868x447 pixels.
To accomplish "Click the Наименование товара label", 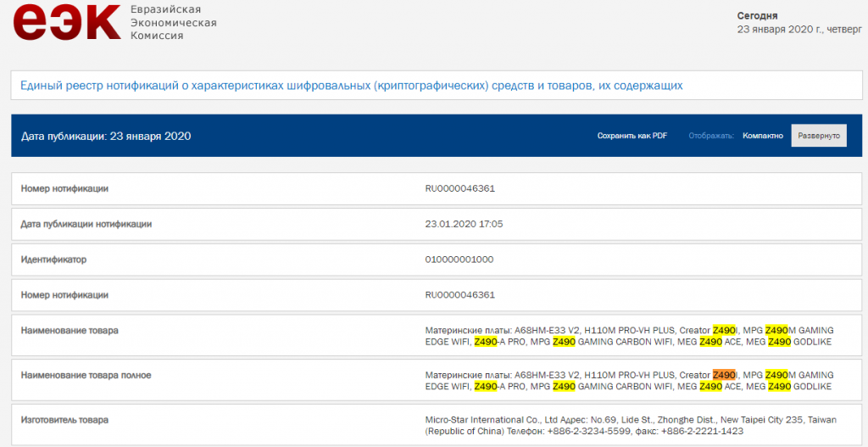I will click(70, 331).
